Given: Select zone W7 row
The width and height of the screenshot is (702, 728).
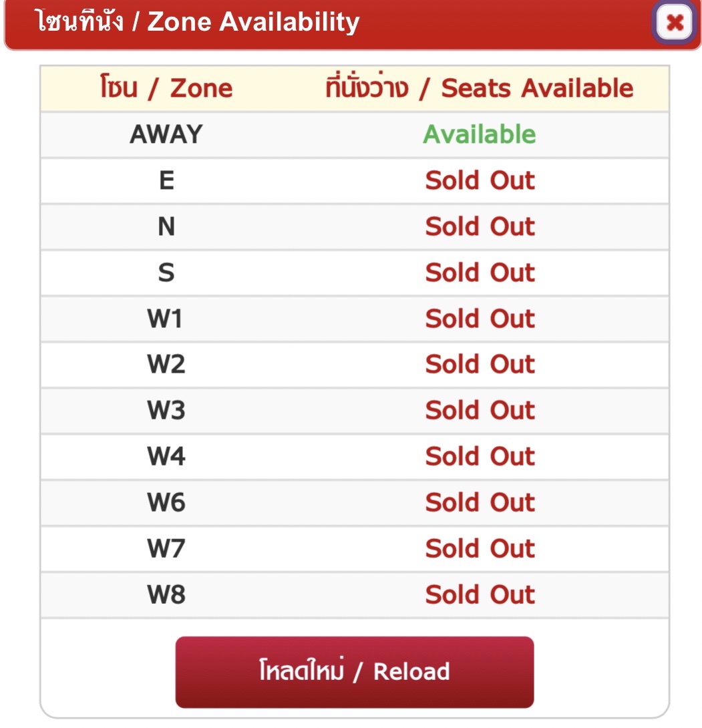Looking at the screenshot, I should click(x=355, y=548).
